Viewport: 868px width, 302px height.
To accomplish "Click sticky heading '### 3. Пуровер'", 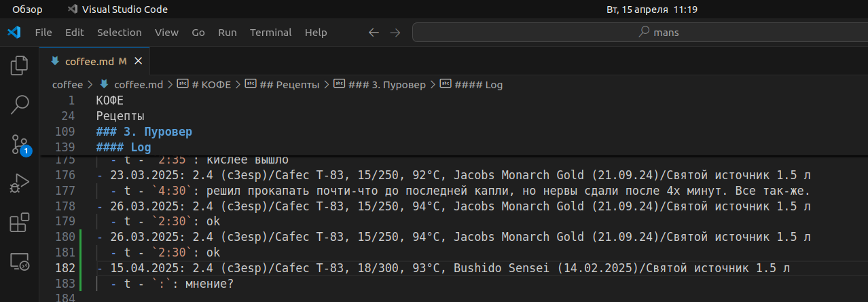I will click(x=144, y=132).
